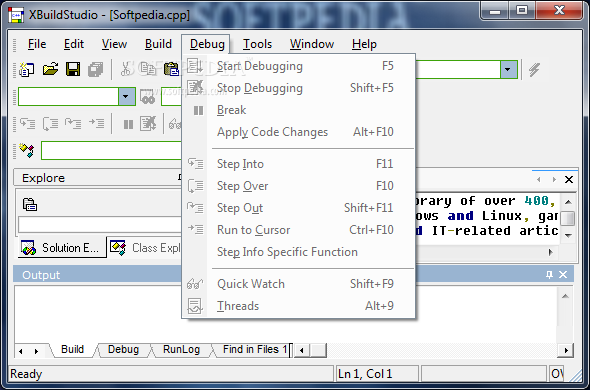The image size is (590, 390).
Task: Choose Stop Debugging from Debug menu
Action: 298,88
